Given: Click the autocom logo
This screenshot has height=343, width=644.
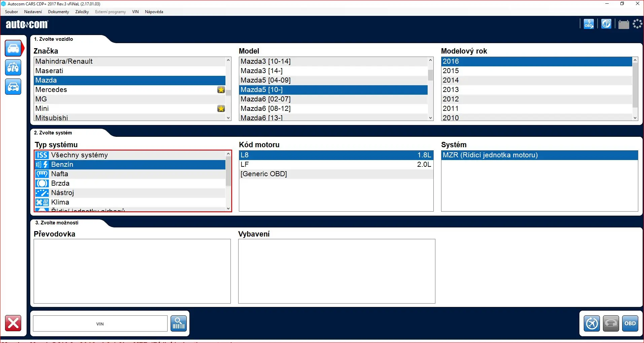Looking at the screenshot, I should click(27, 24).
